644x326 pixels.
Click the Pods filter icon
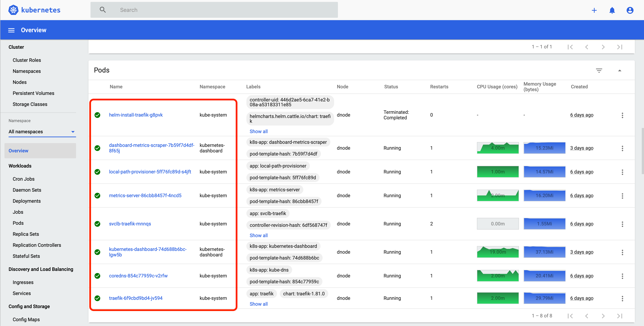point(599,71)
